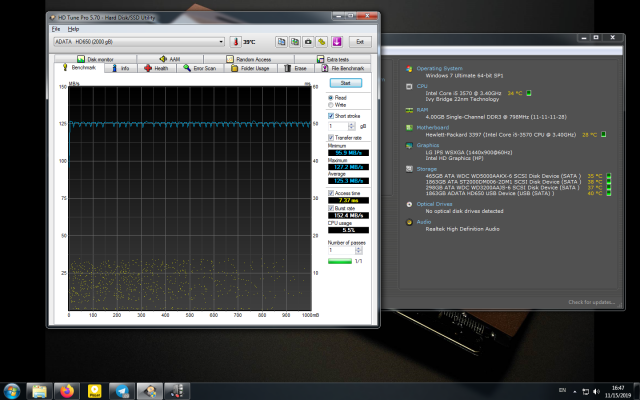Open the options wrench icon
This screenshot has width=640, height=400.
click(322, 42)
